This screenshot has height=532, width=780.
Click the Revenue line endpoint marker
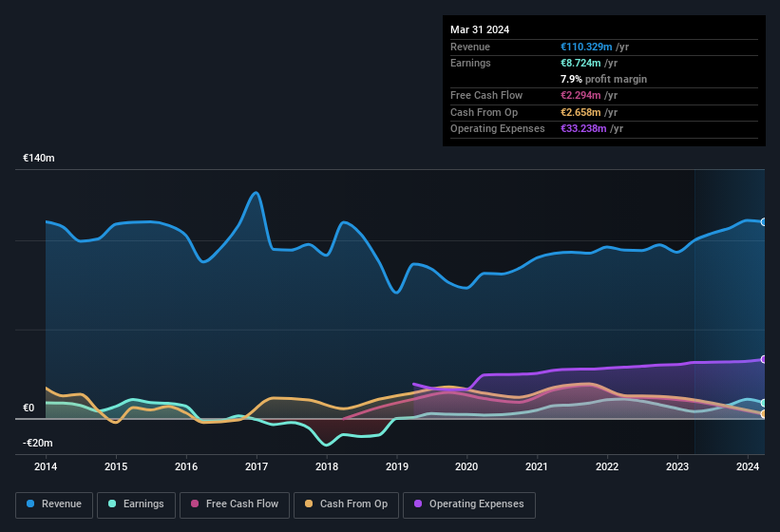pyautogui.click(x=764, y=221)
